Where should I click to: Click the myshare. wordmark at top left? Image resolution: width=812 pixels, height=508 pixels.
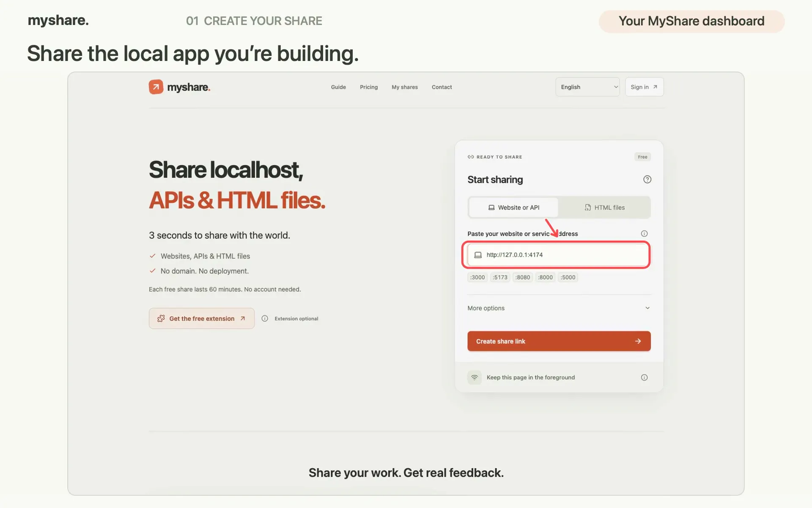click(x=58, y=20)
